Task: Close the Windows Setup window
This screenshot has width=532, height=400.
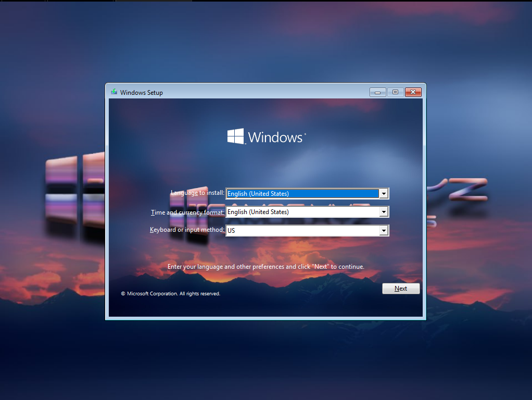Action: coord(413,92)
